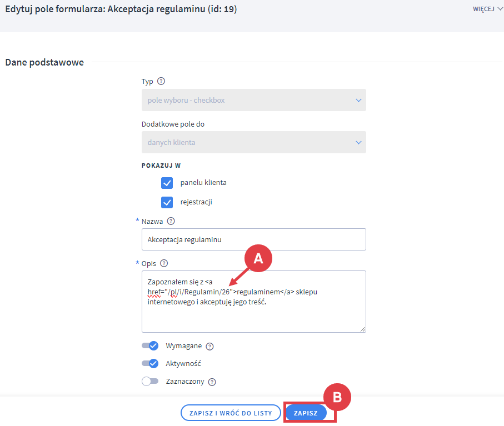Click the help icon next to Zaznaczony
Screen dimensions: 504x426
pyautogui.click(x=212, y=382)
